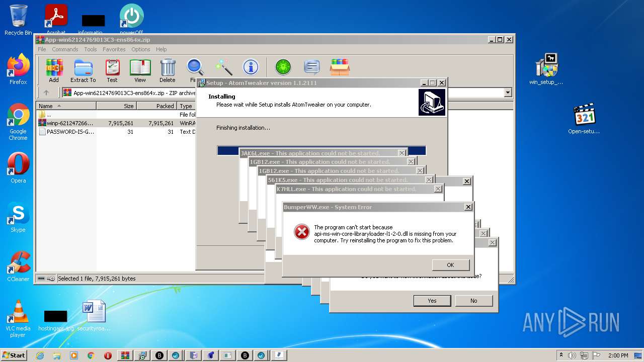644x362 pixels.
Task: Click the up-one-level arrow in WinRAR
Action: [46, 93]
